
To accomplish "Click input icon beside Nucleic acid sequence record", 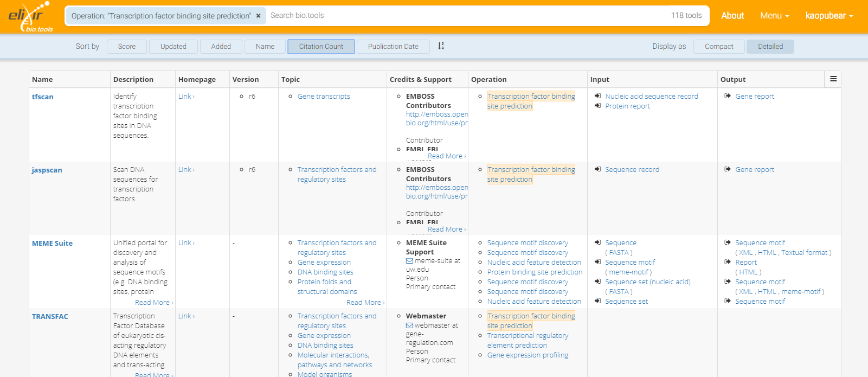I will [597, 96].
